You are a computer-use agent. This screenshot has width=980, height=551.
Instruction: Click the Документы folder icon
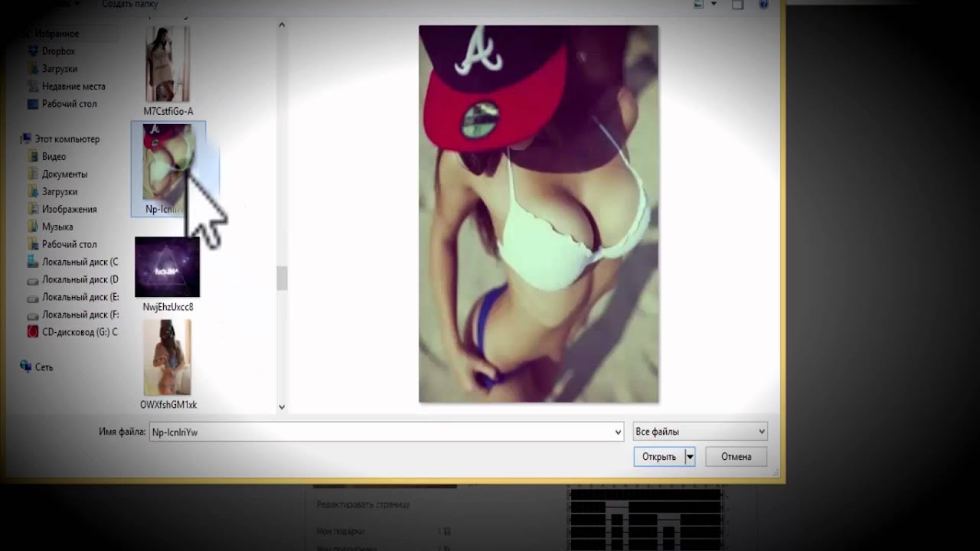[33, 174]
